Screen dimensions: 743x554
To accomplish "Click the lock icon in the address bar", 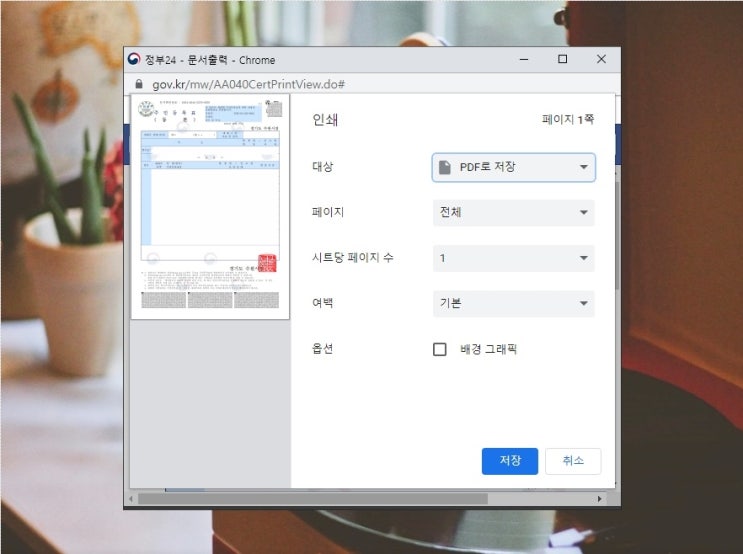I will [139, 84].
